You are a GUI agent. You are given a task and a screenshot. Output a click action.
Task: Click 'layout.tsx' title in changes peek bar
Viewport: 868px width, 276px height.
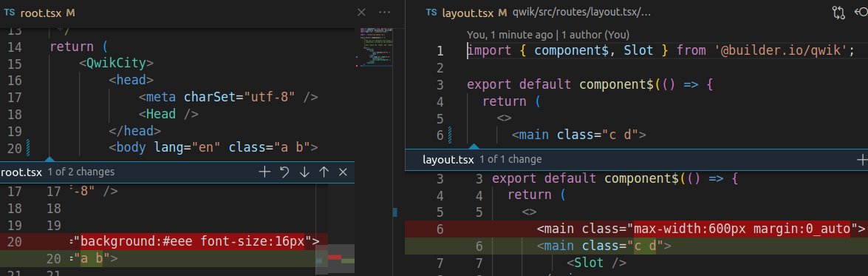click(448, 160)
